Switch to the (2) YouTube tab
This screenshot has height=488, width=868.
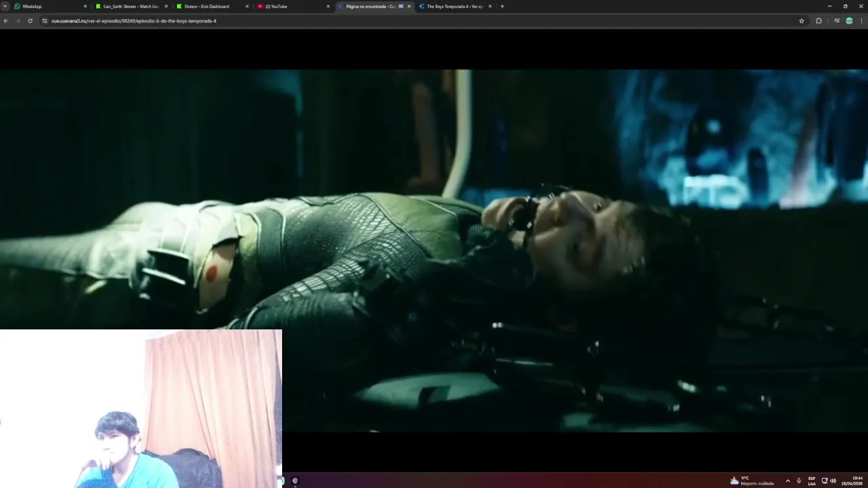click(x=293, y=6)
